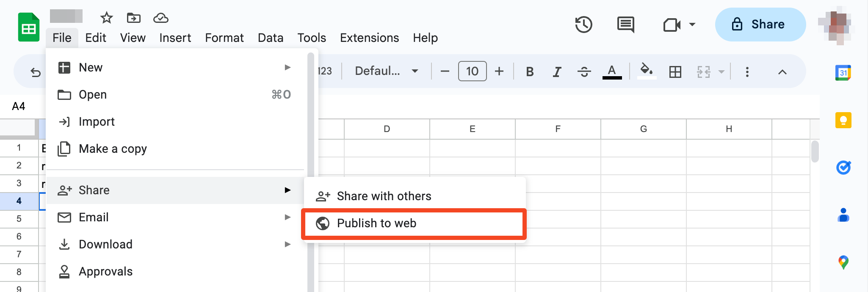This screenshot has height=292, width=868.
Task: Select column E header
Action: 472,129
